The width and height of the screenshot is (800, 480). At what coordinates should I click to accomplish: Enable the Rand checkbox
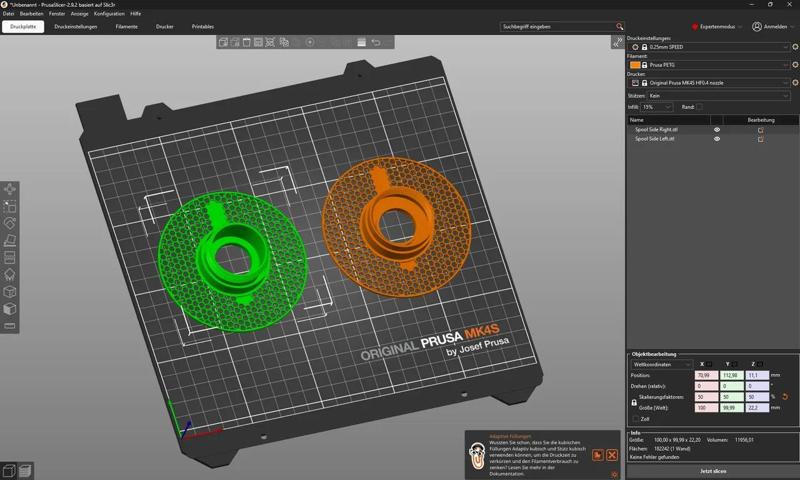699,107
